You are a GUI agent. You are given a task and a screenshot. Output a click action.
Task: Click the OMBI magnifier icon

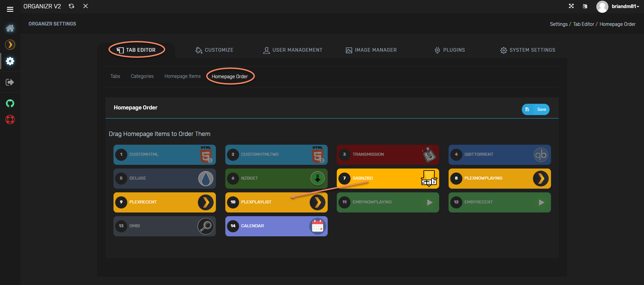[206, 226]
